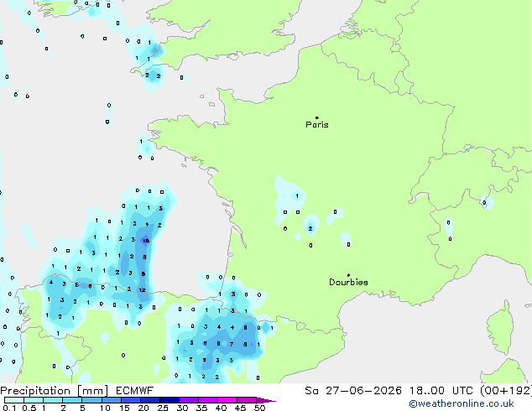
Task: Click the '7' precipitation value in Pyrenees
Action: click(x=232, y=344)
